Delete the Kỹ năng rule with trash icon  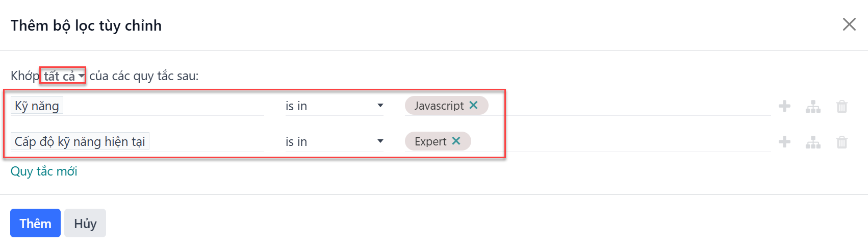pos(842,106)
